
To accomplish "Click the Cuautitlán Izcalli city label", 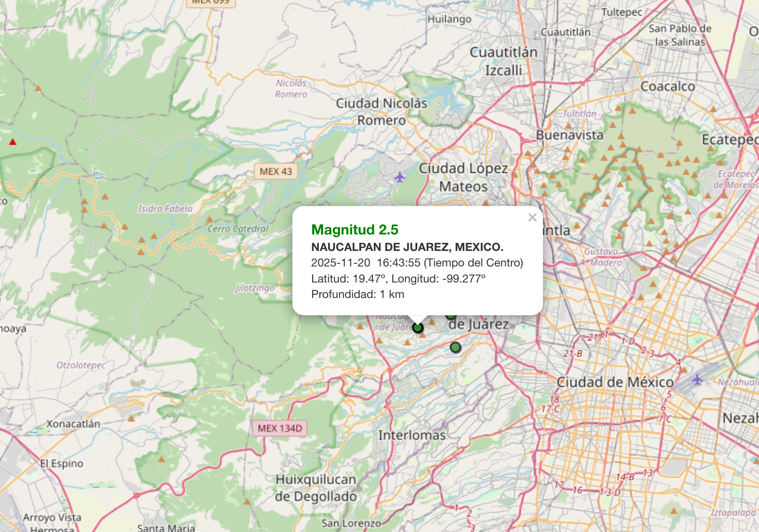I will (x=503, y=61).
